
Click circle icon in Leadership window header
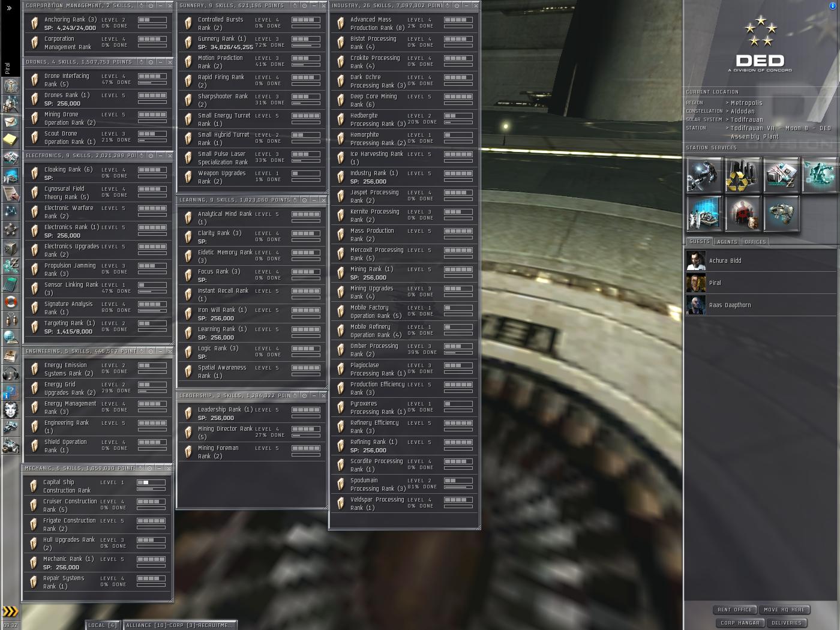tap(305, 395)
